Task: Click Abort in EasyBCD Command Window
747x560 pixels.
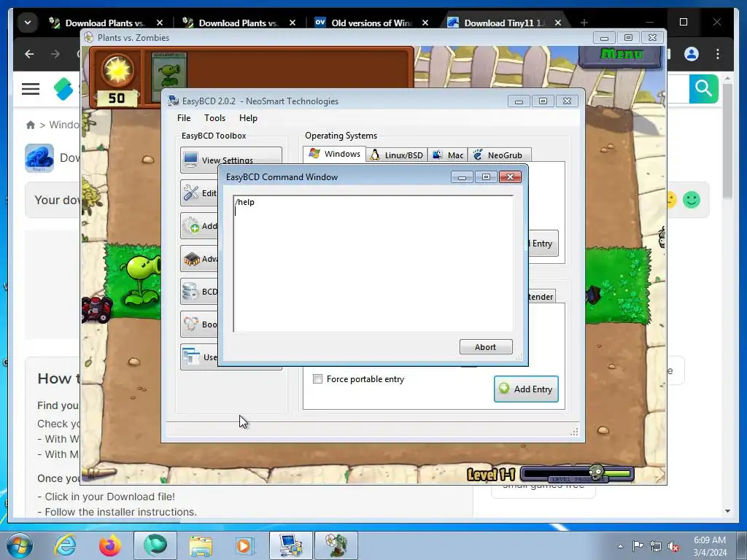Action: (485, 346)
